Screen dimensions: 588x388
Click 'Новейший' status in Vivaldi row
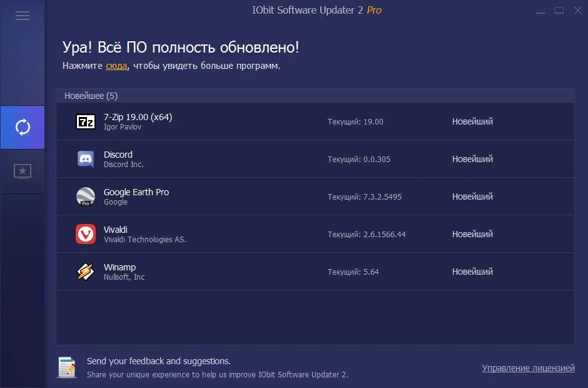pyautogui.click(x=472, y=234)
